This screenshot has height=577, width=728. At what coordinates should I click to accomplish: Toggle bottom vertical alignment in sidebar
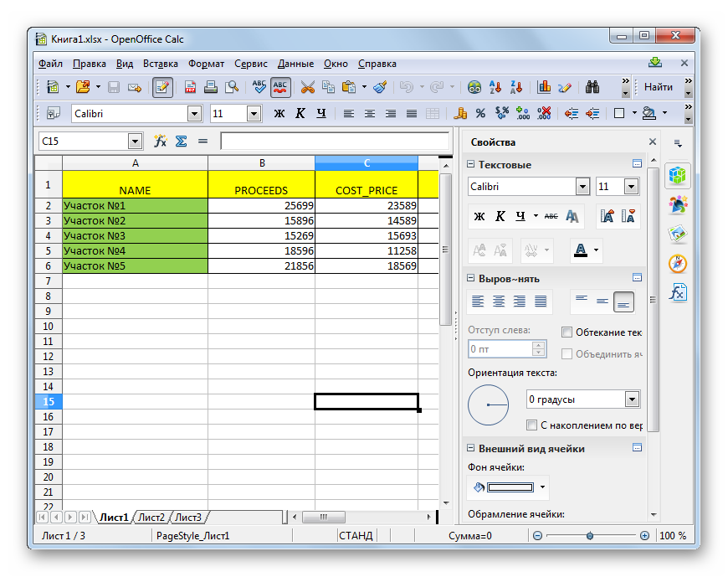tap(623, 302)
